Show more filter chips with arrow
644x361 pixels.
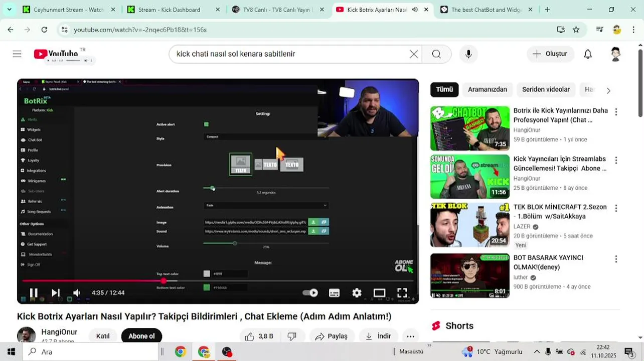tap(608, 90)
